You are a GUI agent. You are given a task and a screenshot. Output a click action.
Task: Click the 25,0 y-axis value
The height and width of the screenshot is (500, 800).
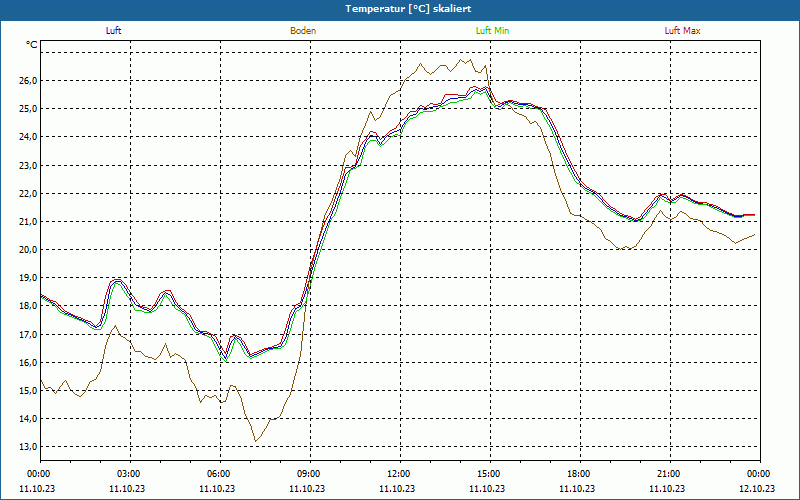(29, 109)
